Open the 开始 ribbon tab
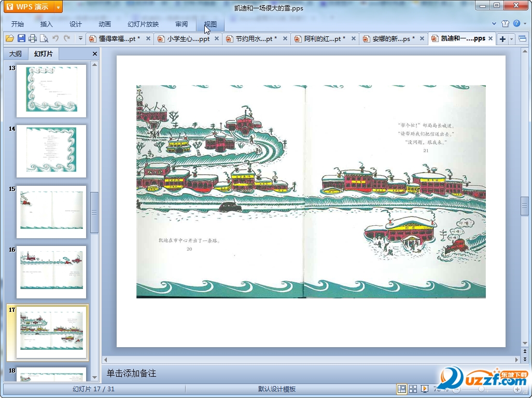Screen dimensions: 532x398 point(18,24)
